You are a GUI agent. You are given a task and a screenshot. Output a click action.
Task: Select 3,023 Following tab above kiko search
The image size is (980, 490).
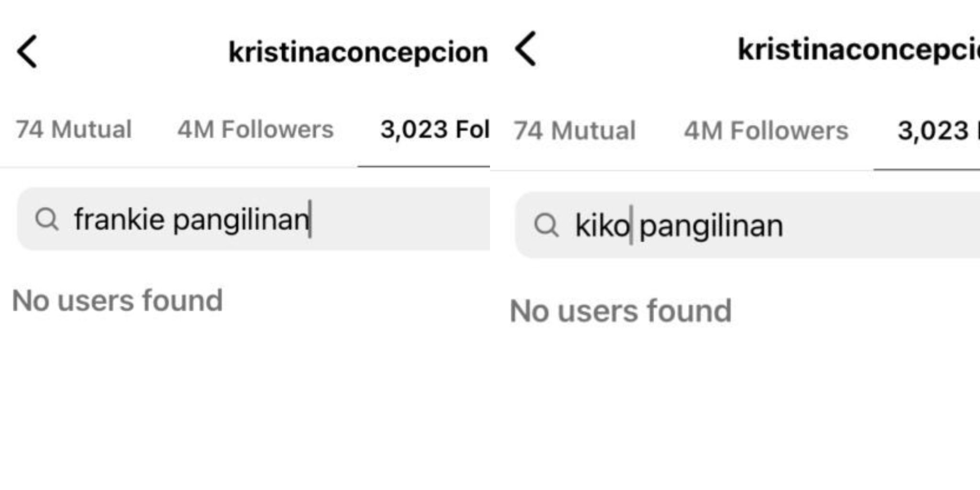click(935, 131)
